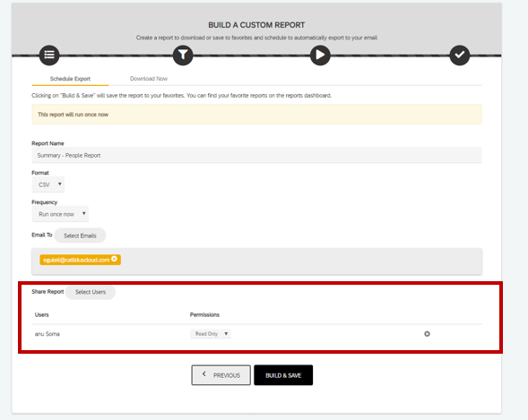This screenshot has width=528, height=420.
Task: Click the checkmark final step icon
Action: (x=459, y=55)
